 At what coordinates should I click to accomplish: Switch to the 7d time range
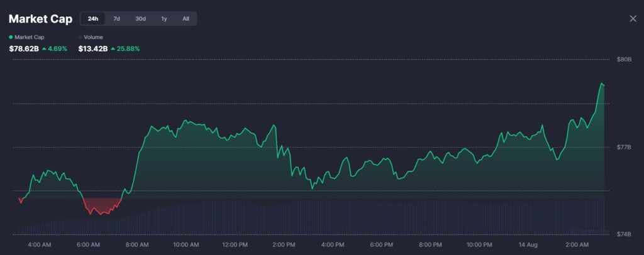[116, 19]
